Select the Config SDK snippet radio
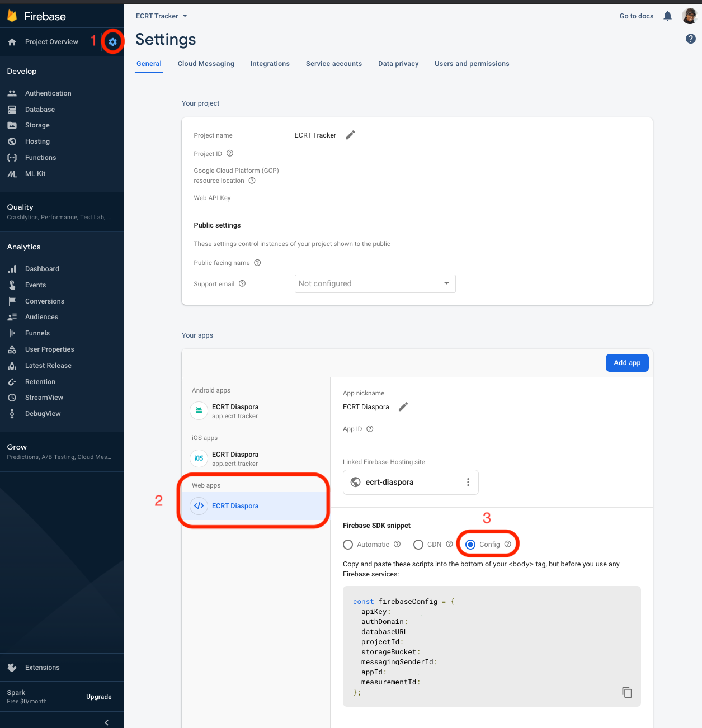 tap(470, 545)
